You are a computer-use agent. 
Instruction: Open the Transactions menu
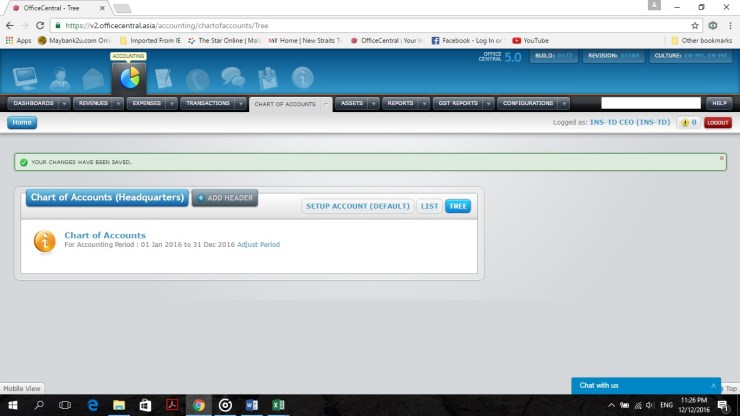207,103
